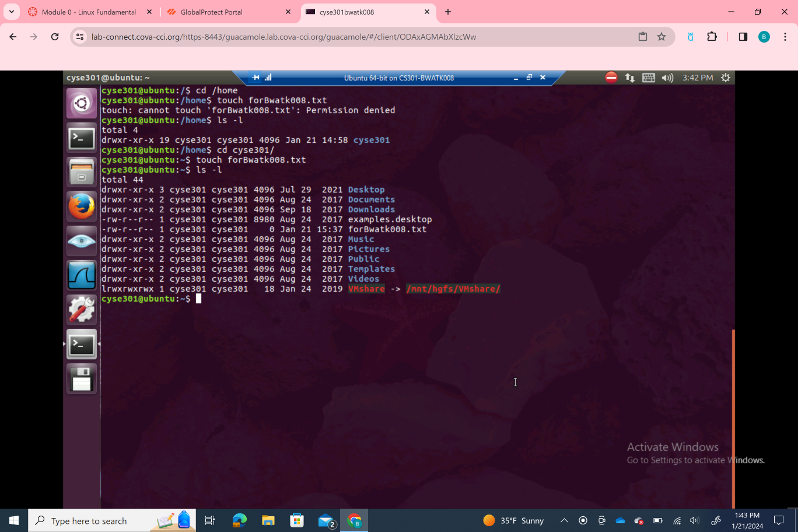Switch to Module 0 Linux Fundamentals tab
Viewport: 798px width, 532px height.
pos(89,12)
